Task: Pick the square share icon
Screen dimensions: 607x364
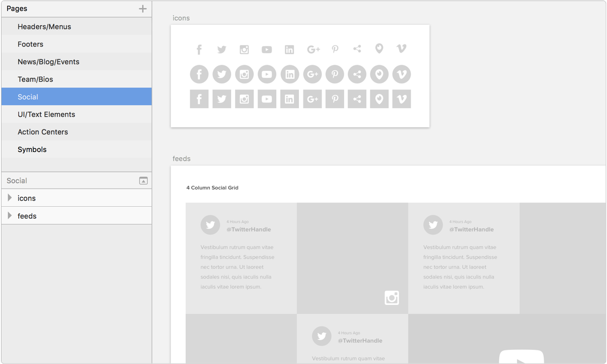Action: (x=357, y=99)
